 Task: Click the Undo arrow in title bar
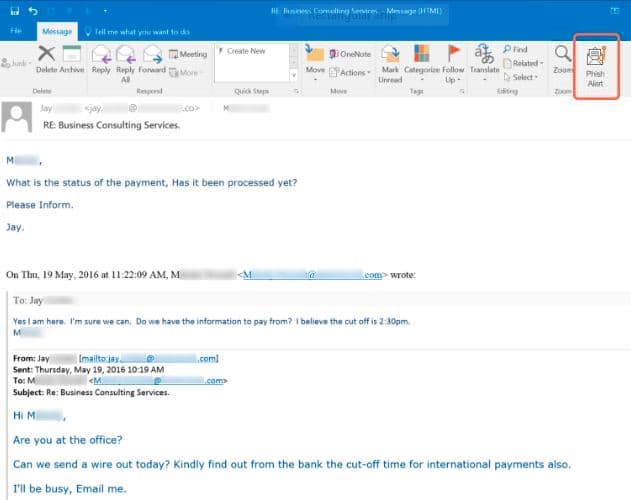click(x=33, y=11)
